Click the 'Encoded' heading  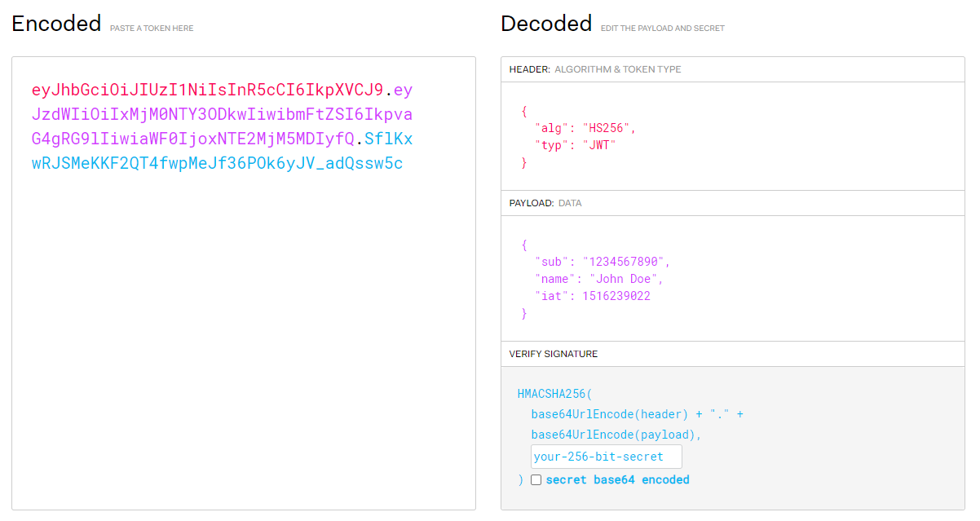pos(56,24)
